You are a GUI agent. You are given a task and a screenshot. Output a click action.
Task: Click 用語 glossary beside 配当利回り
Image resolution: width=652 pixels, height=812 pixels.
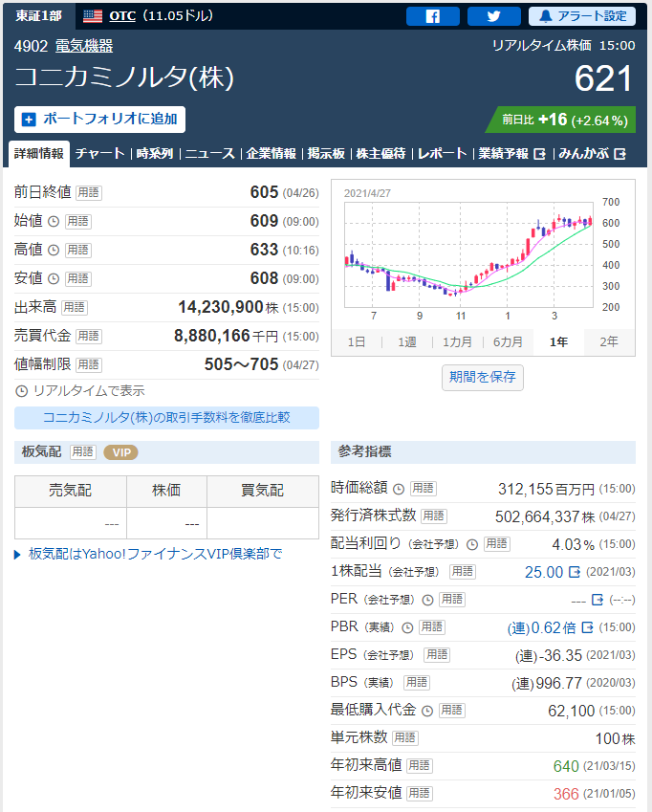point(497,544)
